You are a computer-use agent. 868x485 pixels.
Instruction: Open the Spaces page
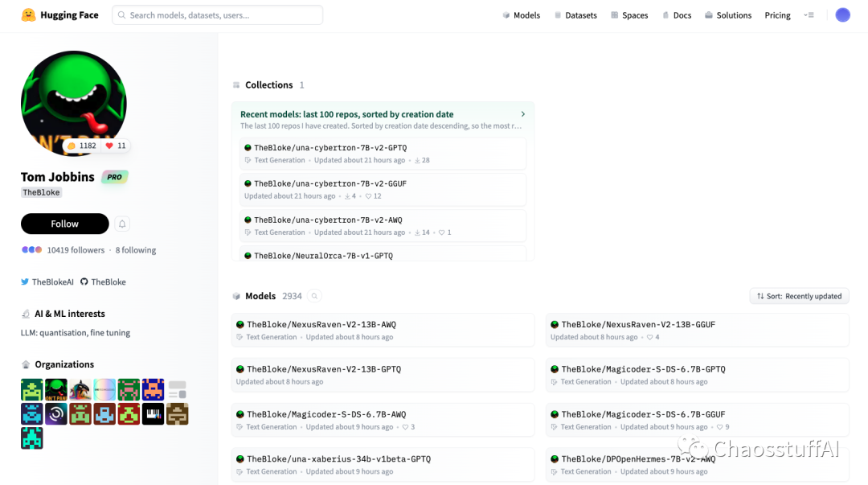[629, 15]
